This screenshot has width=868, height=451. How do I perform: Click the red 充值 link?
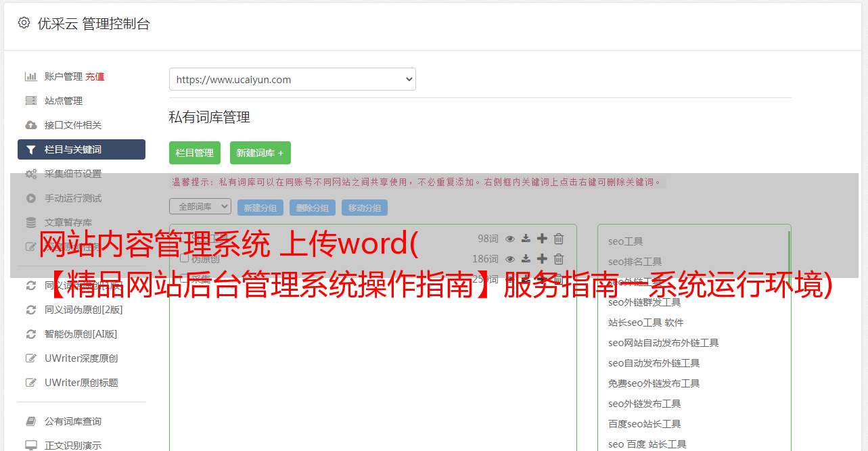pos(95,76)
